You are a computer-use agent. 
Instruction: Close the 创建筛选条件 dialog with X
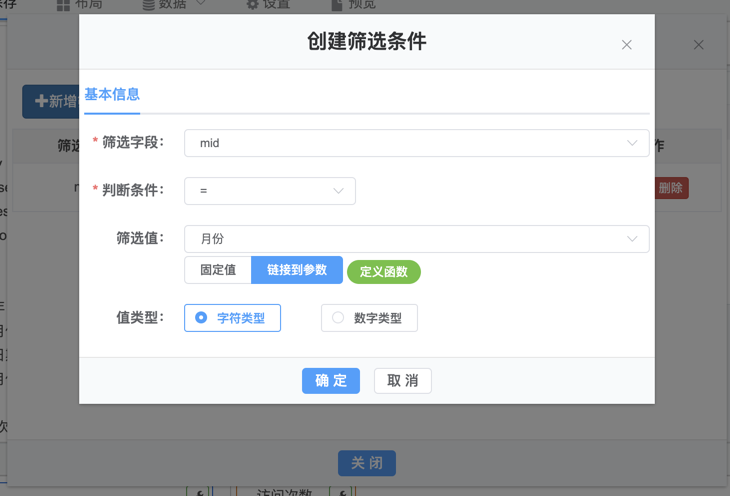pos(627,45)
